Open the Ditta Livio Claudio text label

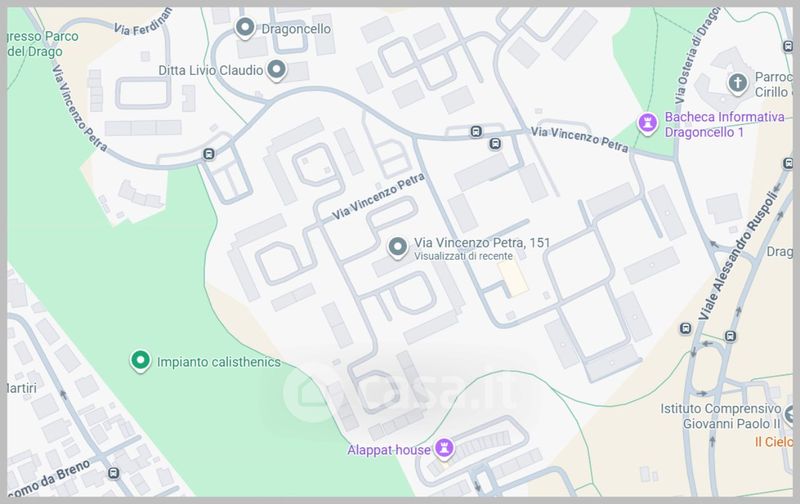pyautogui.click(x=211, y=70)
